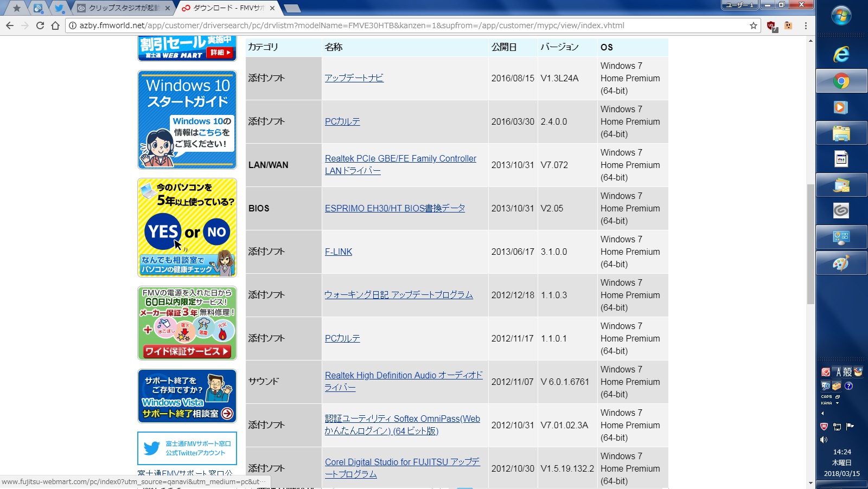
Task: Open the pinned bookmarks star tab
Action: coord(17,8)
